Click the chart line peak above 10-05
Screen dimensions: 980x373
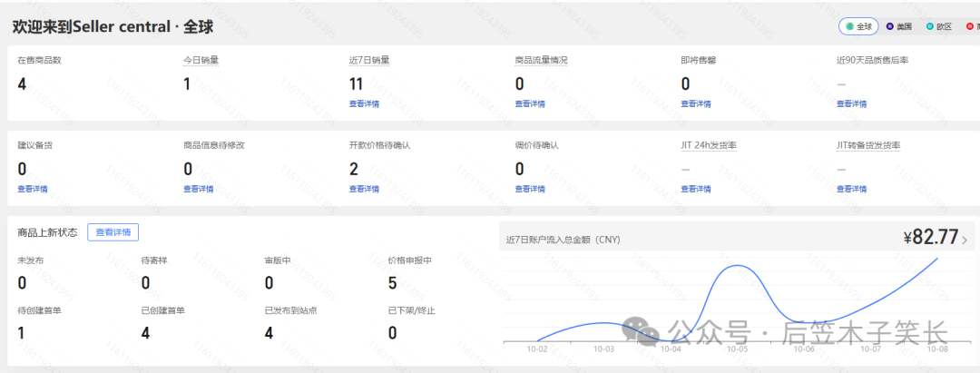click(x=738, y=266)
